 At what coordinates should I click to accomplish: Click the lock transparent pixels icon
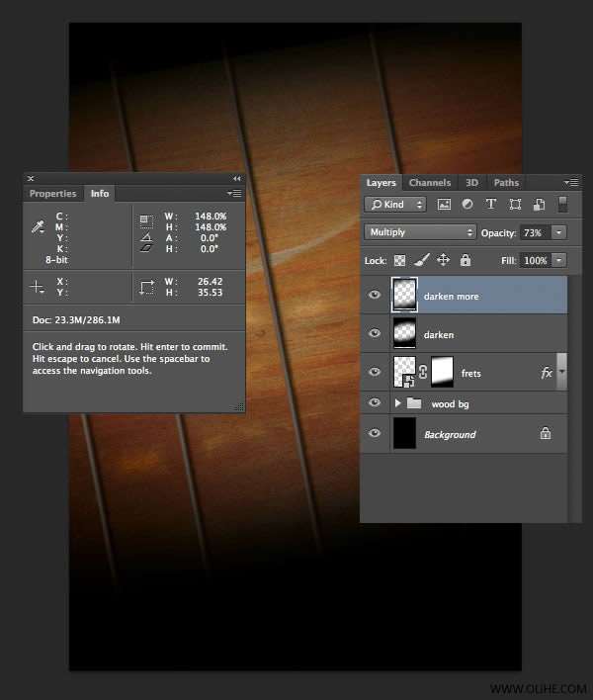click(400, 260)
